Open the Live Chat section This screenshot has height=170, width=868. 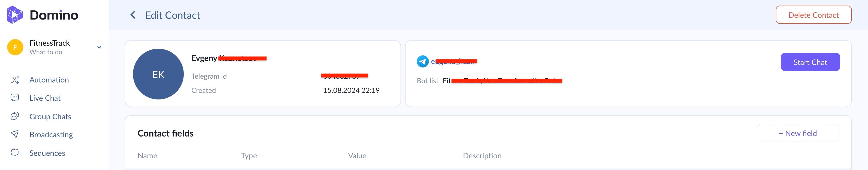coord(45,98)
